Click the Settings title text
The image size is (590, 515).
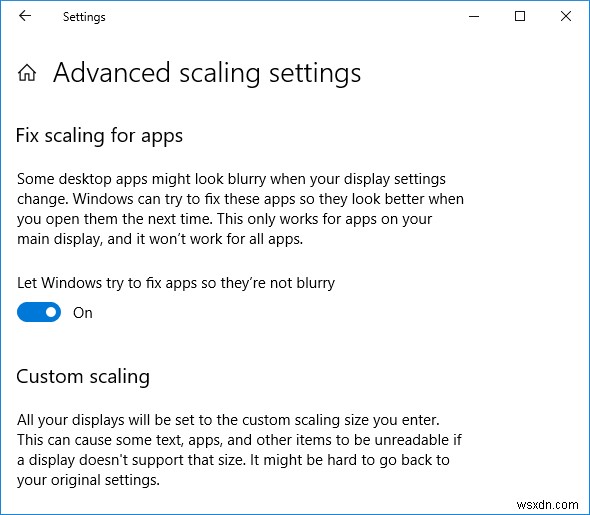coord(84,17)
